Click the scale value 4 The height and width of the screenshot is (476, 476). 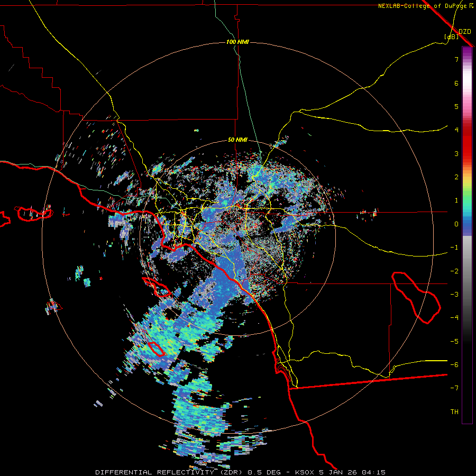456,130
